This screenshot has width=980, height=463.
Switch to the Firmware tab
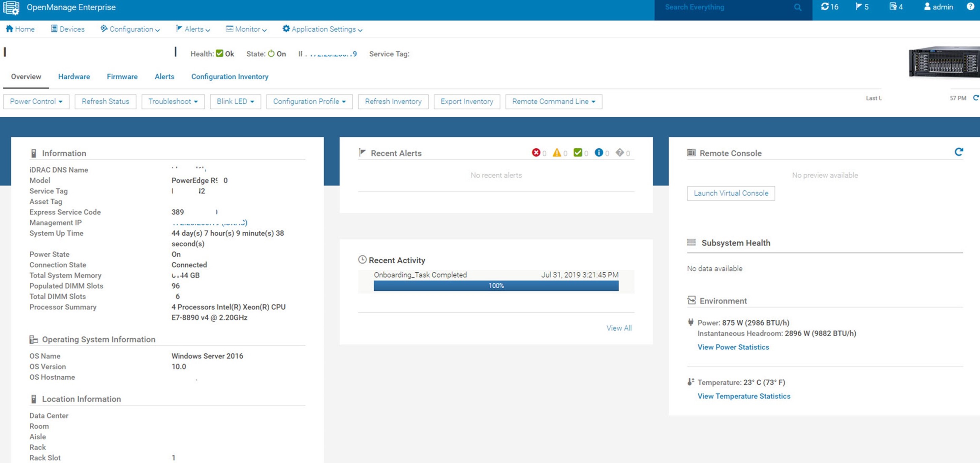pos(122,77)
